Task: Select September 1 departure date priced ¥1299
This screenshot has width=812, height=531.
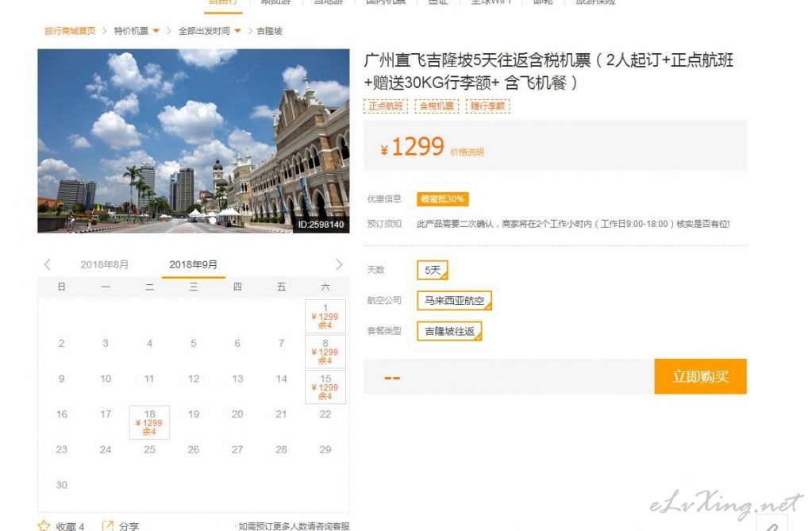Action: coord(325,316)
